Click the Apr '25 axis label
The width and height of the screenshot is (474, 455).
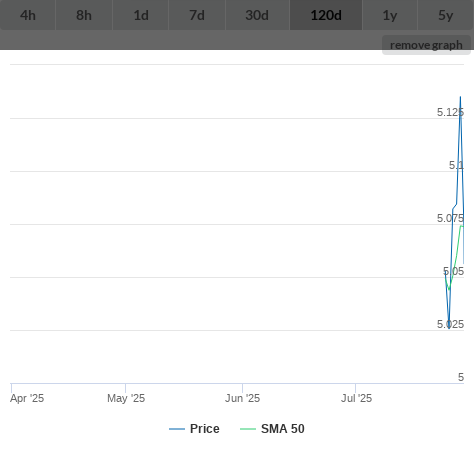pyautogui.click(x=27, y=398)
